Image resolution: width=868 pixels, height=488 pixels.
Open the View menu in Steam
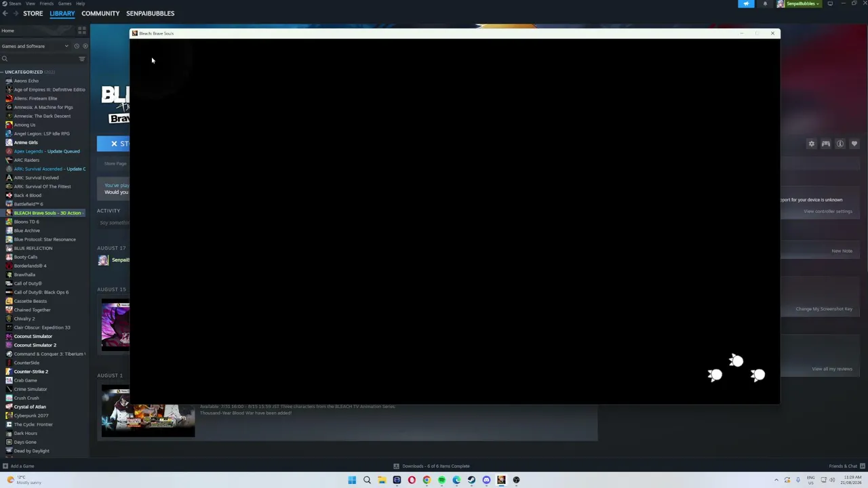(30, 3)
